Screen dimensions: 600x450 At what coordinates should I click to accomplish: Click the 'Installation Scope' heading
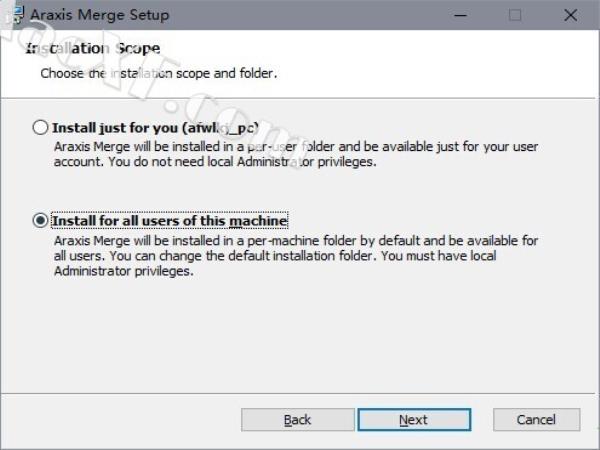(92, 48)
